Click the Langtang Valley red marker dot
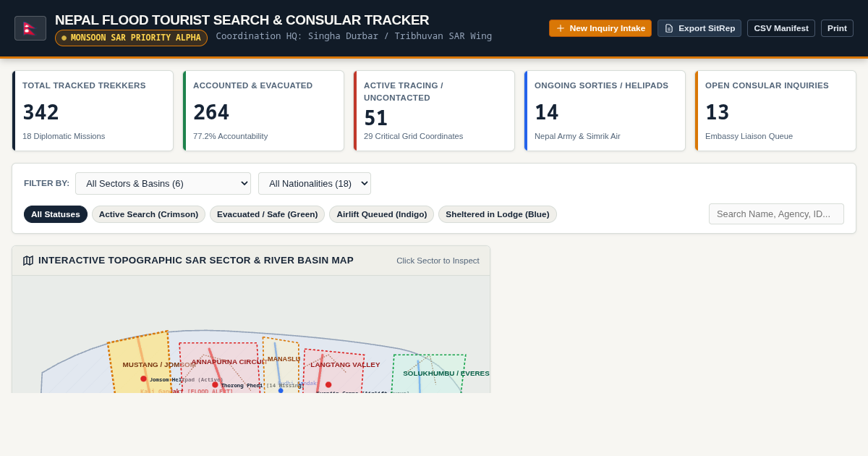 (328, 385)
